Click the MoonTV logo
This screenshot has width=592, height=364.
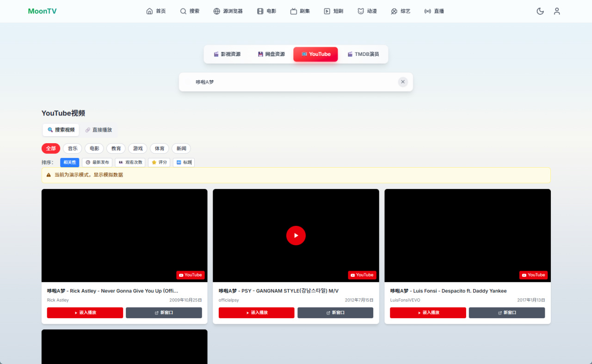pyautogui.click(x=43, y=11)
